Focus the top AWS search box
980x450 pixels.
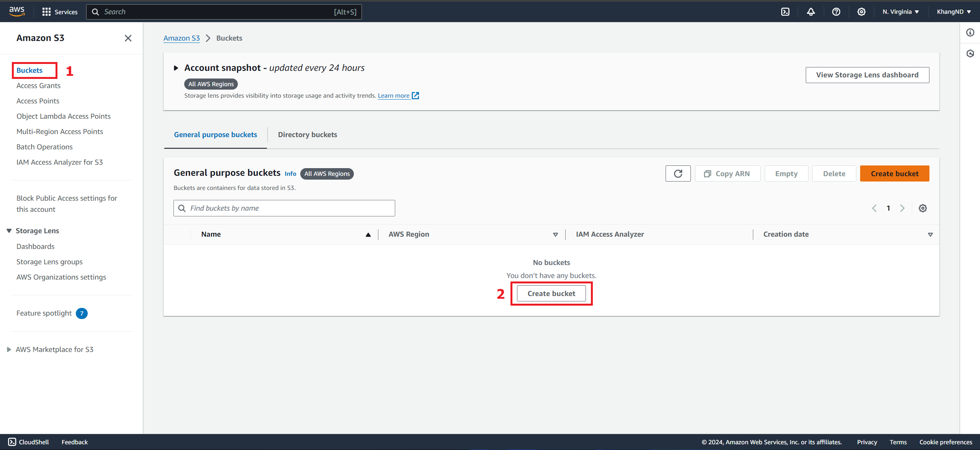pos(224,12)
